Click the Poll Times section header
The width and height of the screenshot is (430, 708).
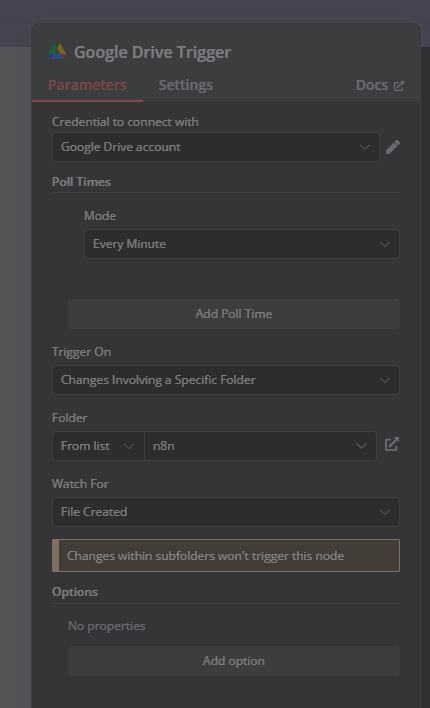81,182
